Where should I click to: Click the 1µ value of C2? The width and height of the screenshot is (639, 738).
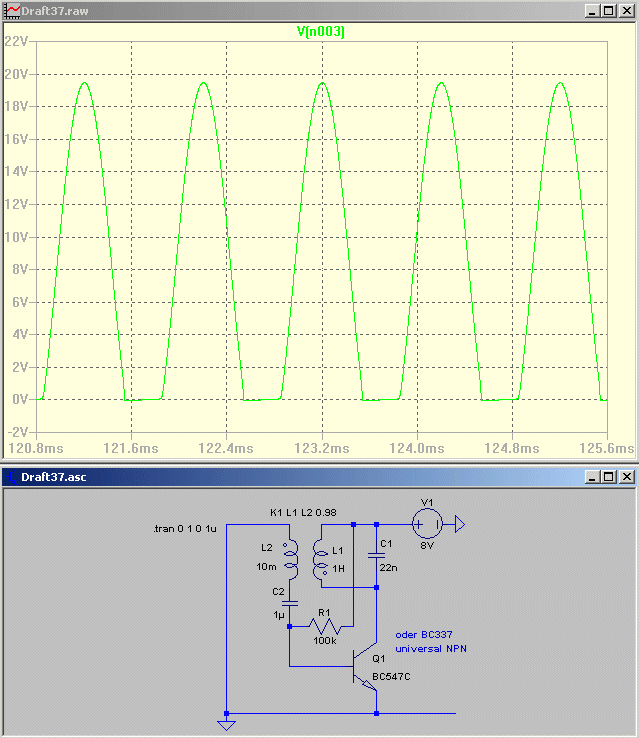tap(279, 615)
